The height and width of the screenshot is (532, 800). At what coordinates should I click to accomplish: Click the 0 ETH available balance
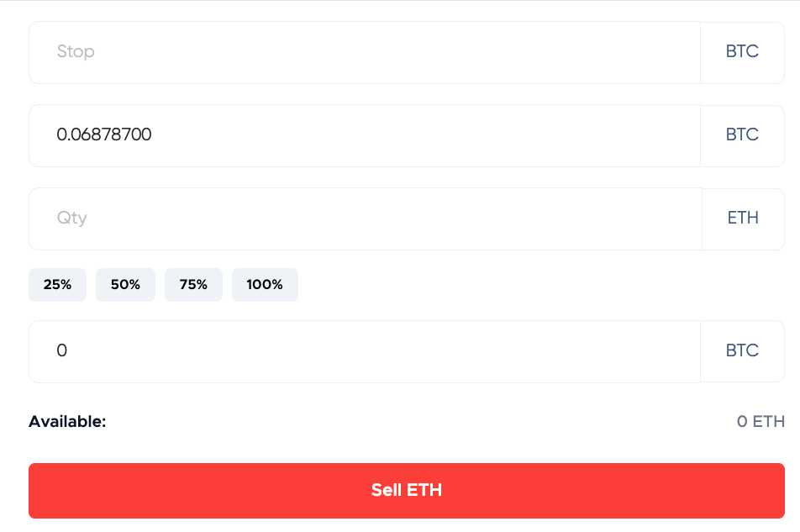click(x=761, y=422)
